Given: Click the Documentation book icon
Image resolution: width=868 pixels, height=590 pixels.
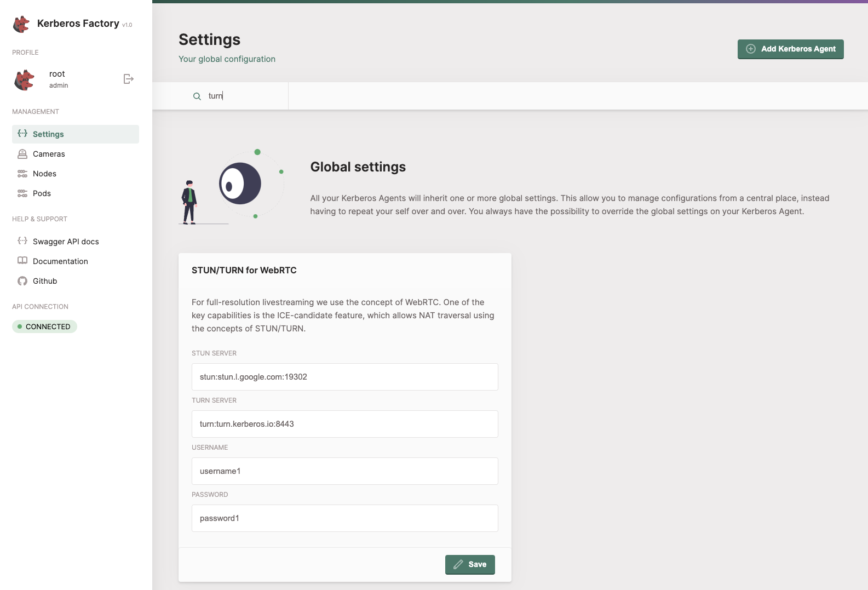Looking at the screenshot, I should 22,261.
